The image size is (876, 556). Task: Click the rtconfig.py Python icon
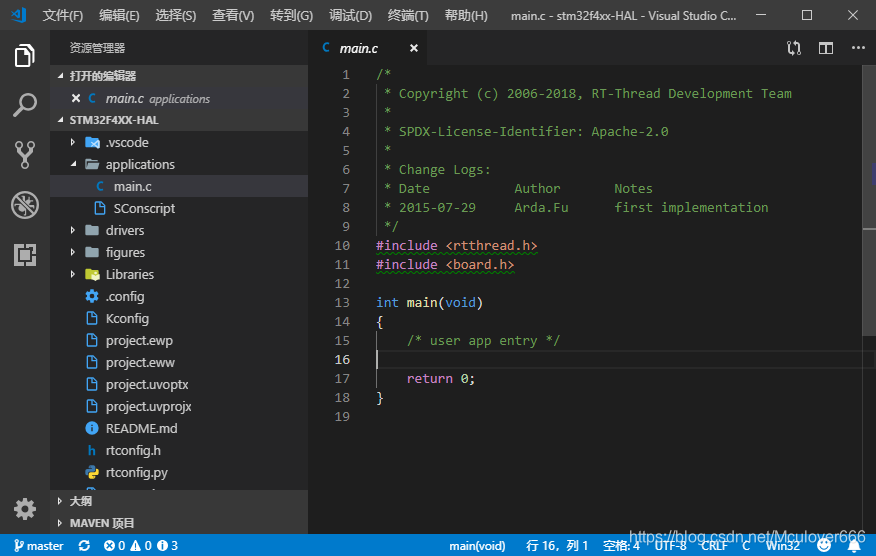click(92, 472)
